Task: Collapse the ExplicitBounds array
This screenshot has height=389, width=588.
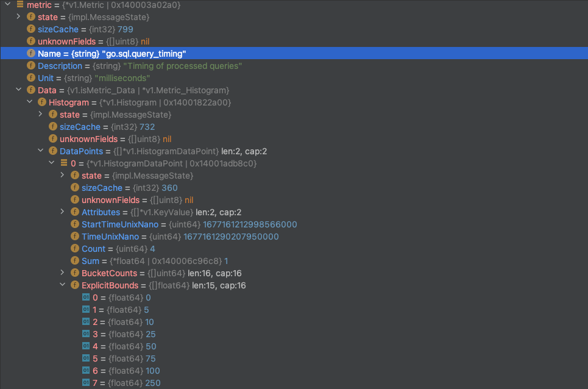Action: pos(62,285)
